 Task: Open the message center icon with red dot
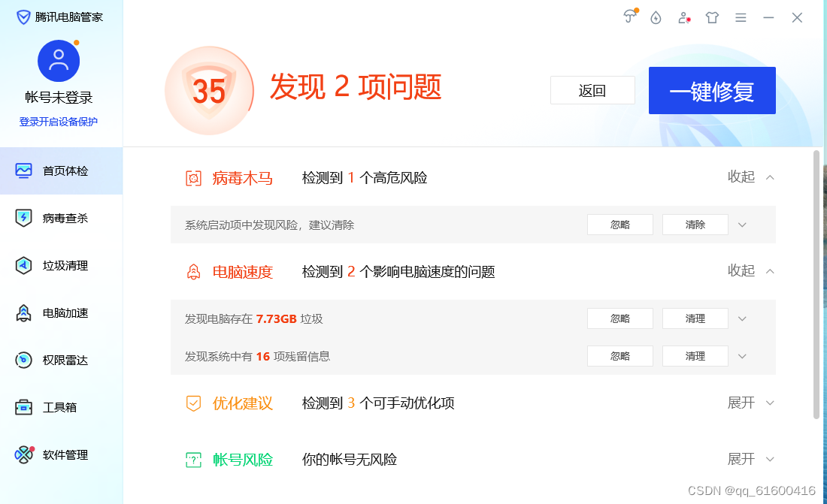click(684, 17)
